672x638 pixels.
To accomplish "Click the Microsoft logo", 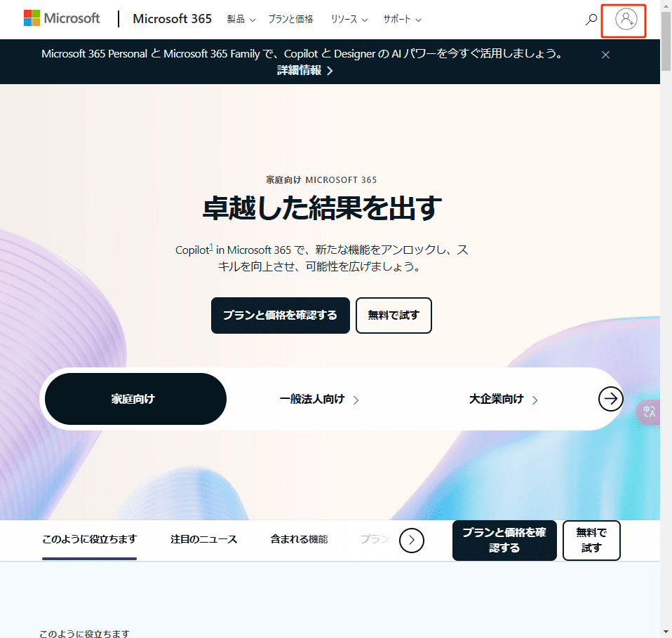I will click(x=62, y=18).
